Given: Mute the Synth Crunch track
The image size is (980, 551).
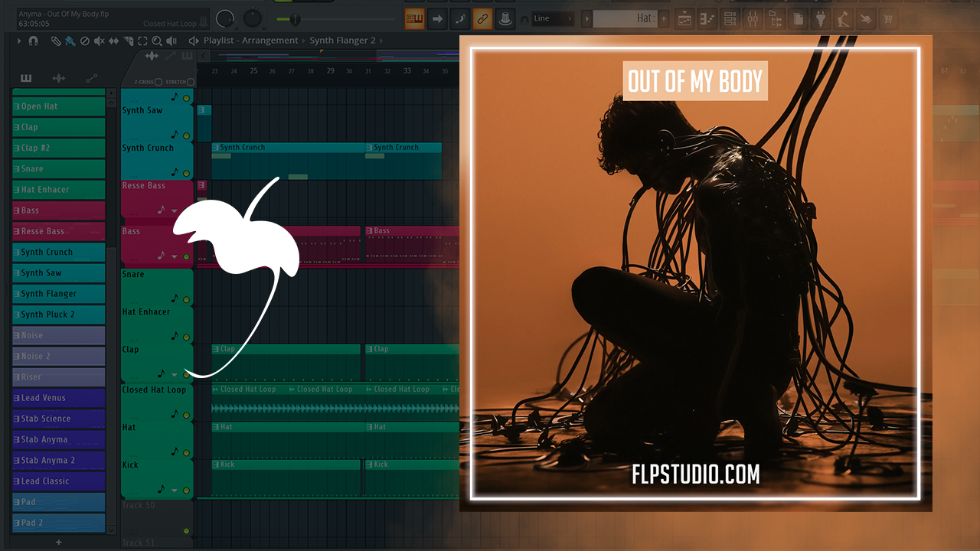Looking at the screenshot, I should point(186,173).
